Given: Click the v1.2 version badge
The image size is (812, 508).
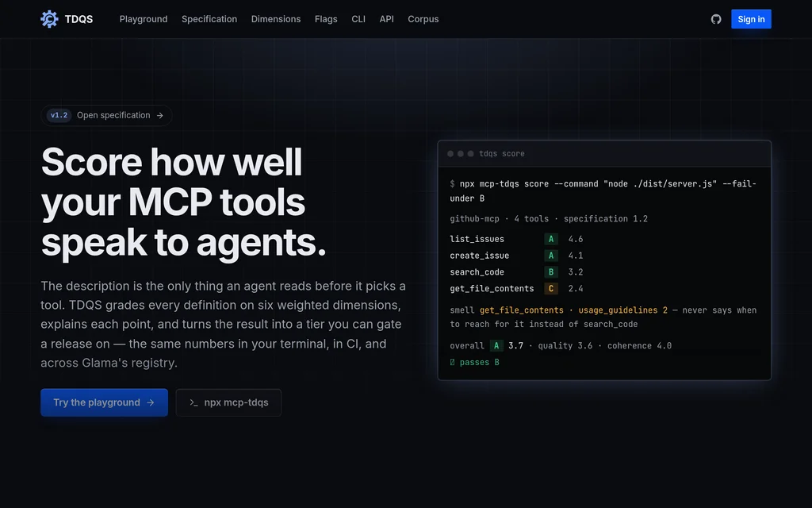Looking at the screenshot, I should click(x=59, y=115).
